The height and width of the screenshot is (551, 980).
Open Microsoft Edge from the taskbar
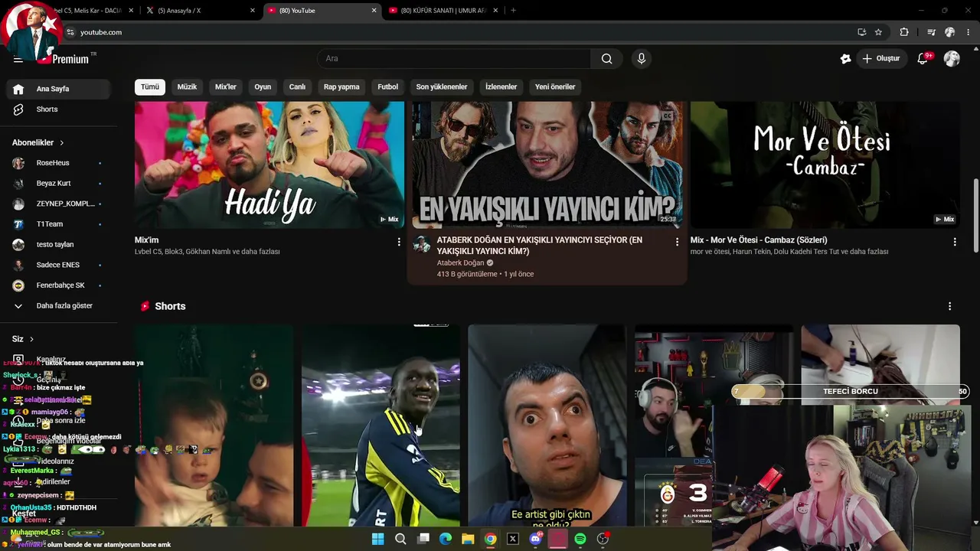pos(446,540)
